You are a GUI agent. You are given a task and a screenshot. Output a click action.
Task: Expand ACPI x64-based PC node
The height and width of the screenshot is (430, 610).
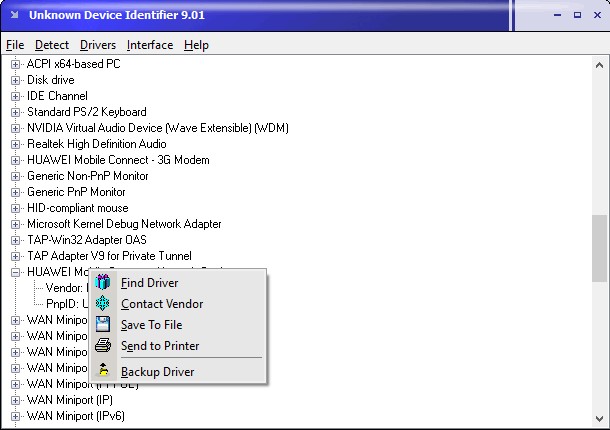click(15, 64)
